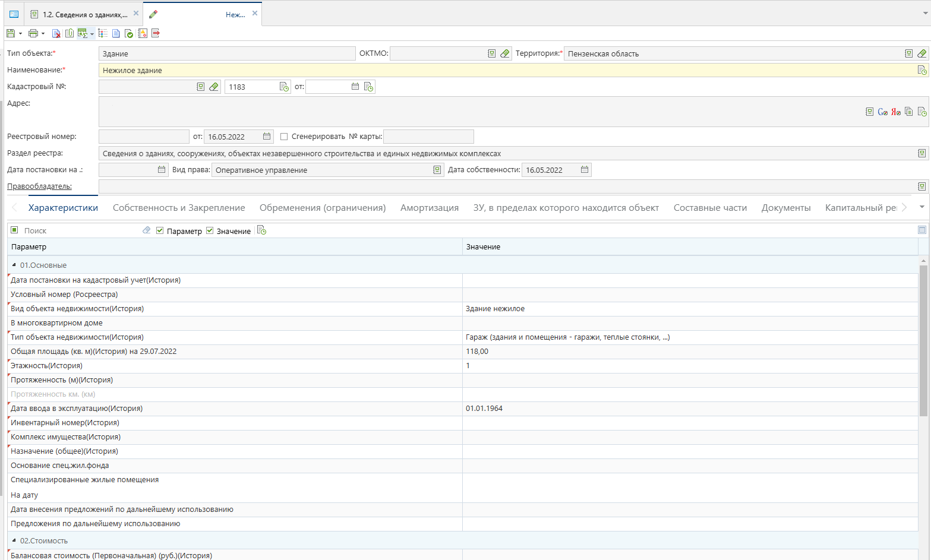Click the exit with red arrow icon
The image size is (931, 560).
[x=156, y=33]
